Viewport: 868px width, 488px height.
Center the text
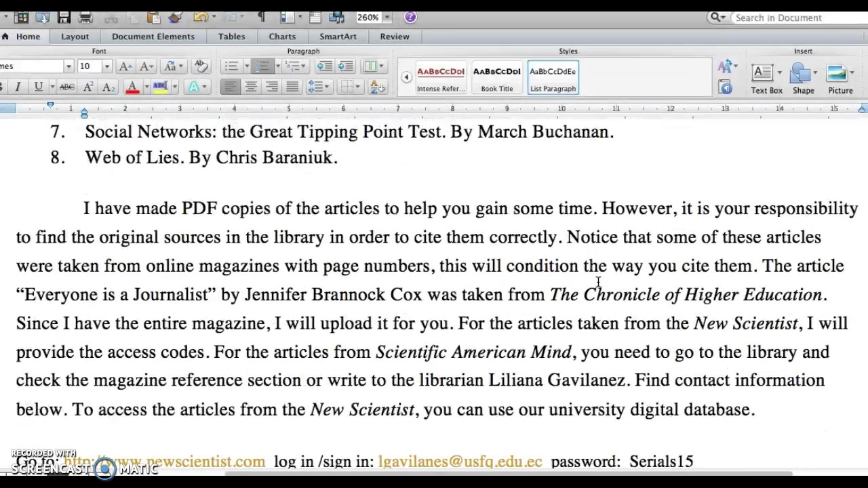click(x=250, y=87)
